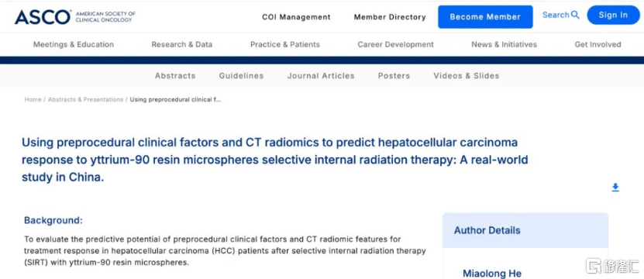Open the Member Directory
The width and height of the screenshot is (644, 279).
pyautogui.click(x=390, y=17)
